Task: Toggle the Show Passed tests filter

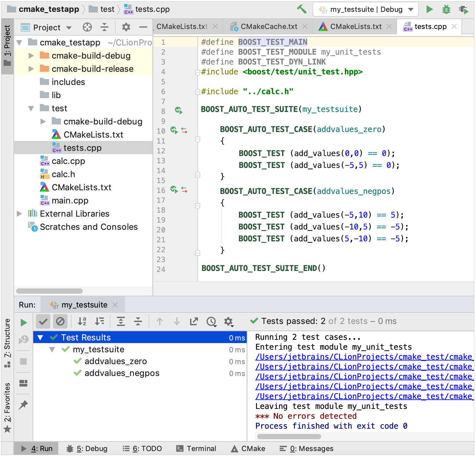Action: [43, 321]
